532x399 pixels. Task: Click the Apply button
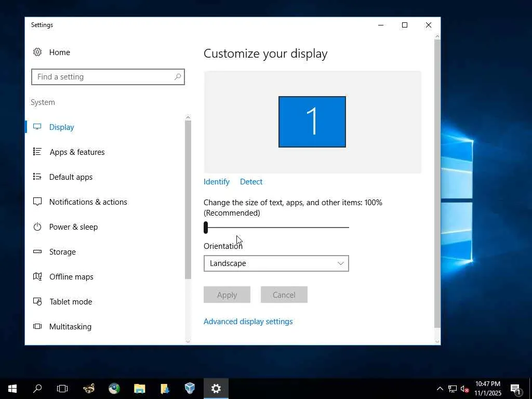tap(227, 295)
